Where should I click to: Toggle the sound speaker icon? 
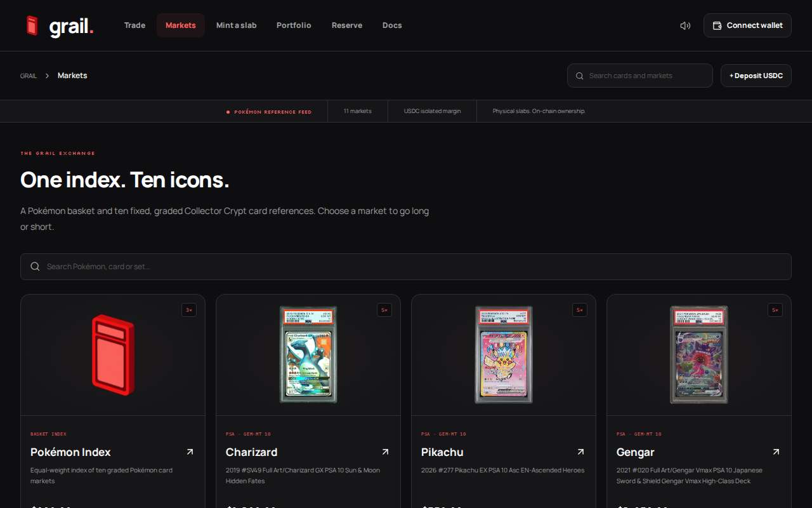685,25
